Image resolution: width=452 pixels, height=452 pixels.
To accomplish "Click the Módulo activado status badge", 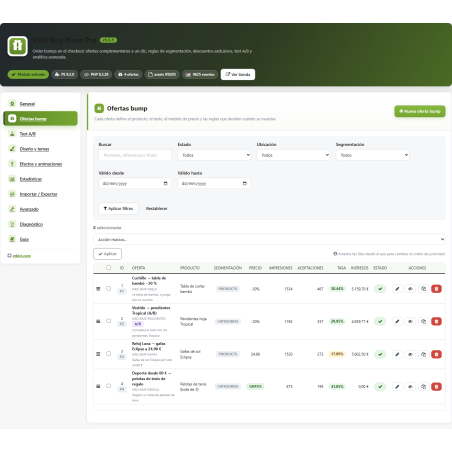I will [28, 74].
